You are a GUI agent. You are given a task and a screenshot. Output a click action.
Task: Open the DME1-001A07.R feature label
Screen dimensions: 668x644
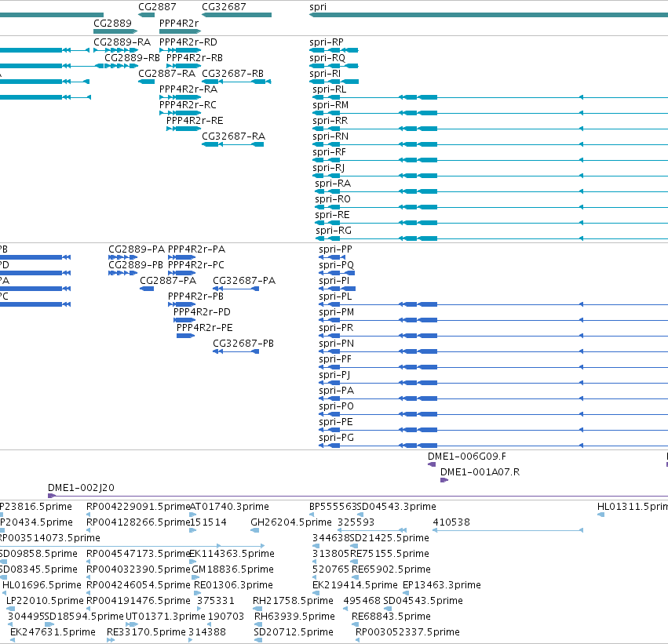[x=480, y=472]
